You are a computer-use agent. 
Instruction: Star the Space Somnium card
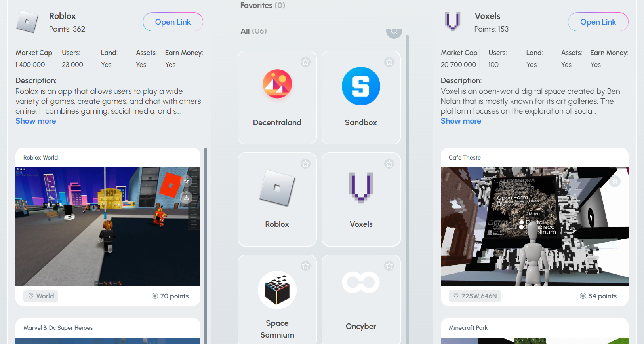[305, 266]
